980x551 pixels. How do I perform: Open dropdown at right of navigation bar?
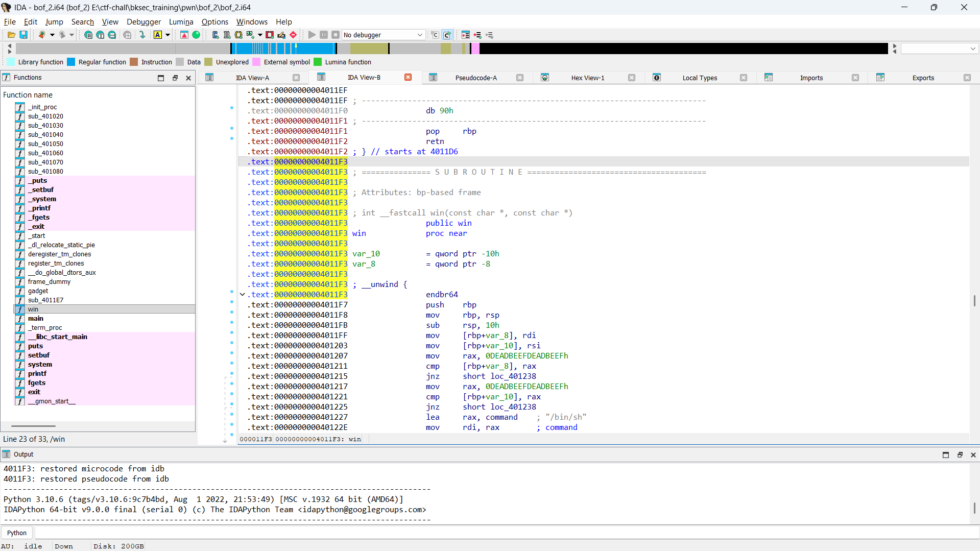click(x=972, y=49)
